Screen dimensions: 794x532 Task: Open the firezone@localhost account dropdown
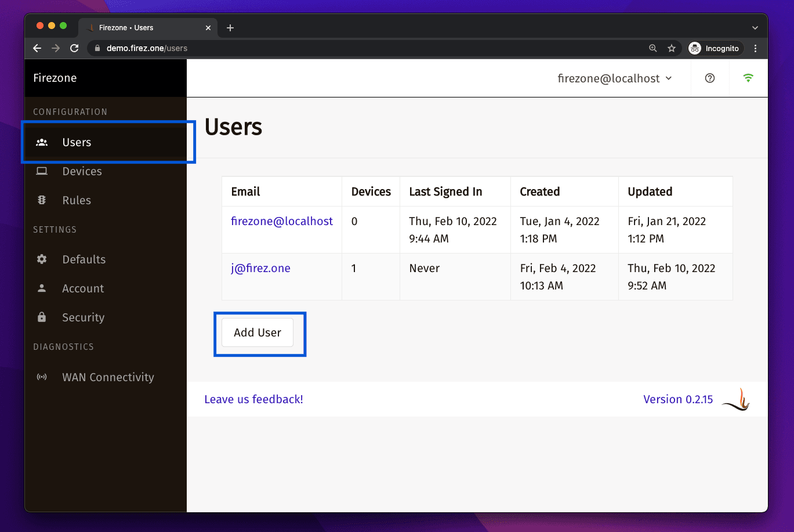point(615,78)
